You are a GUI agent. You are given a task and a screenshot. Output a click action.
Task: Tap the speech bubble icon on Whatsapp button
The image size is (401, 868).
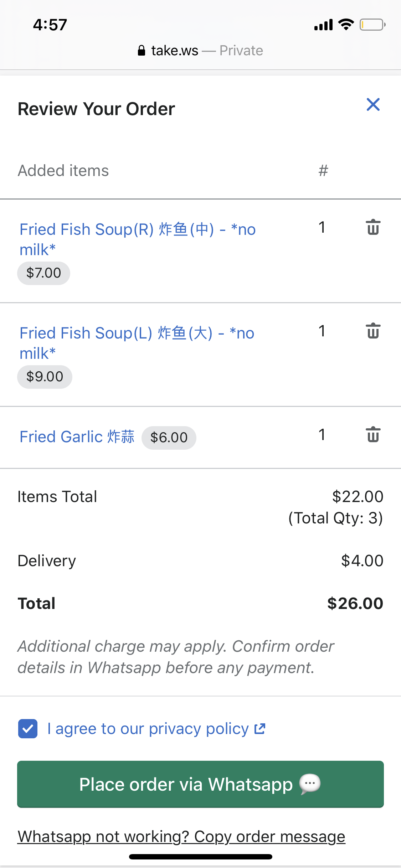[x=310, y=784]
